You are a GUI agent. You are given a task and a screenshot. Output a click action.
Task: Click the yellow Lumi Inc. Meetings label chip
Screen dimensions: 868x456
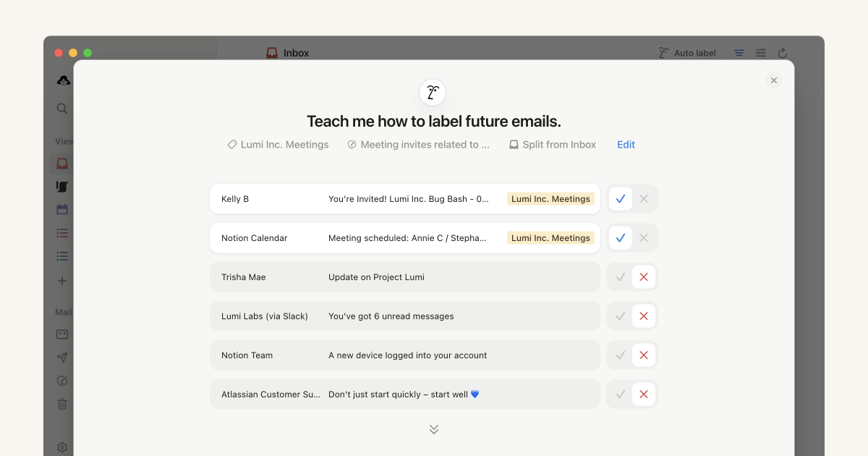coord(550,198)
